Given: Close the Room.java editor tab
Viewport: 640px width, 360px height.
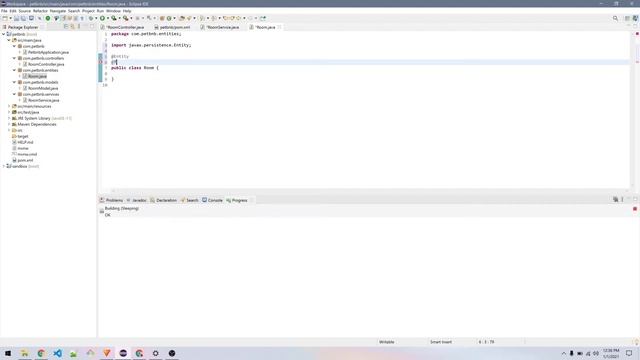Looking at the screenshot, I should tap(280, 27).
